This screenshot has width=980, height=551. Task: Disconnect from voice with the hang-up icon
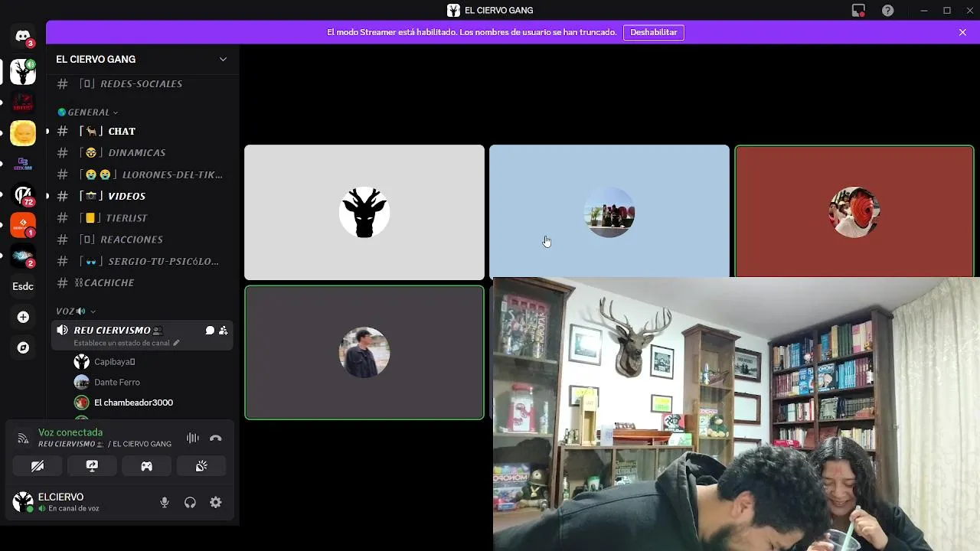216,438
